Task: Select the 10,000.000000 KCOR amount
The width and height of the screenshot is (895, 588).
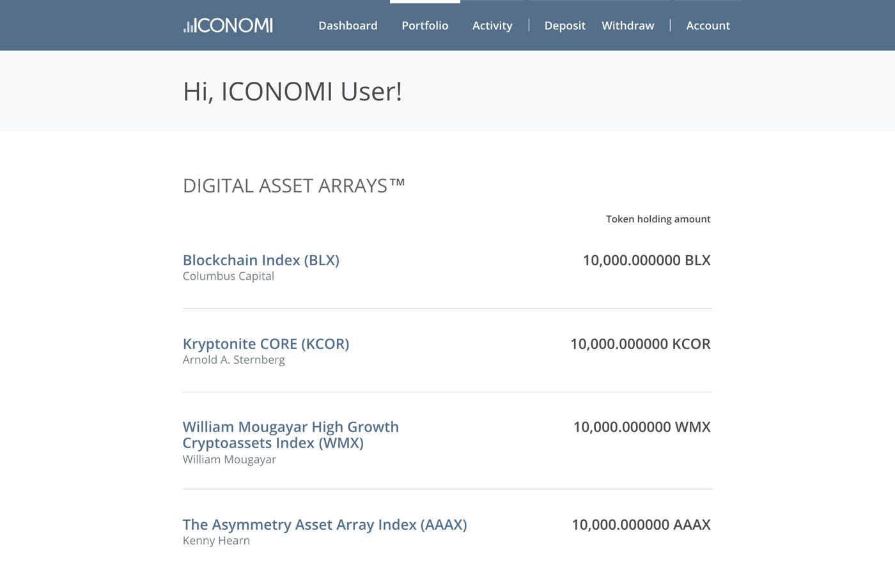Action: [641, 344]
